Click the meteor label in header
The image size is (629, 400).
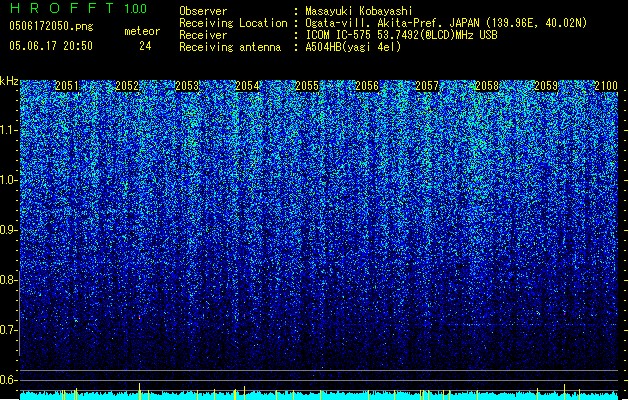(x=142, y=31)
